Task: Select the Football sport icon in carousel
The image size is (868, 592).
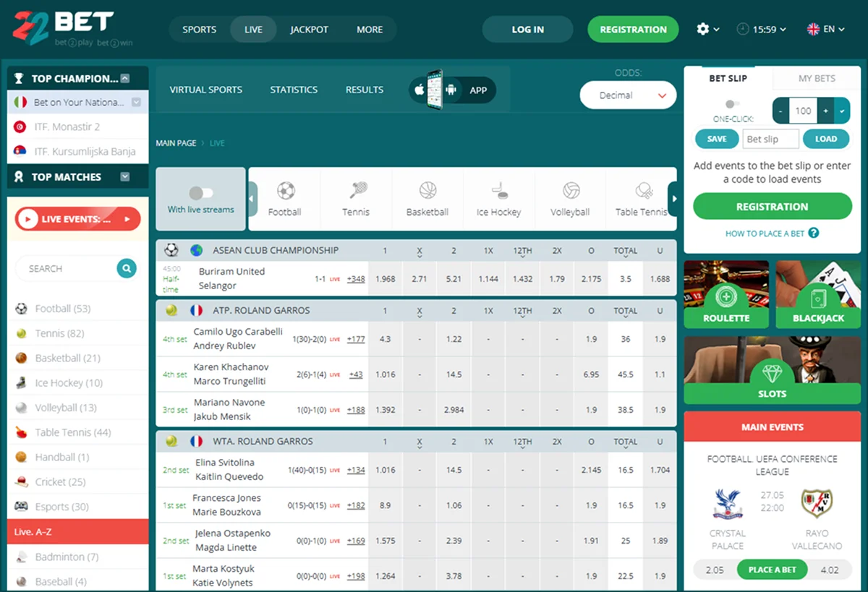Action: (286, 191)
